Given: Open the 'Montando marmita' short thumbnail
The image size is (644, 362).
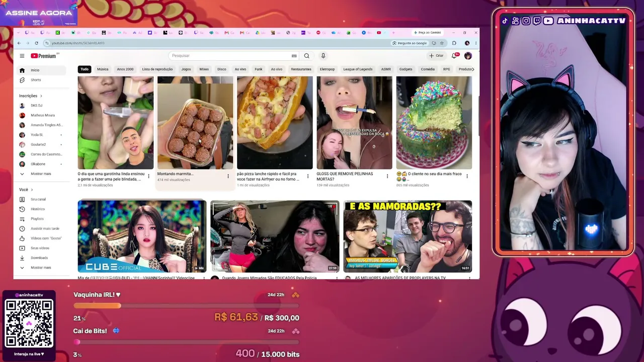Looking at the screenshot, I should pos(195,123).
